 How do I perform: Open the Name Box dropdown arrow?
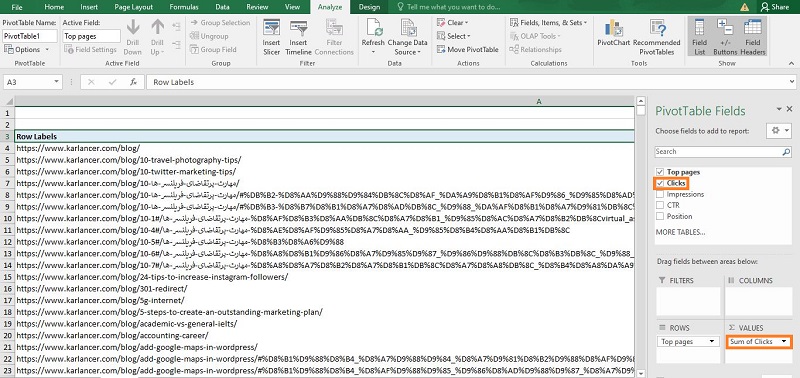point(56,82)
